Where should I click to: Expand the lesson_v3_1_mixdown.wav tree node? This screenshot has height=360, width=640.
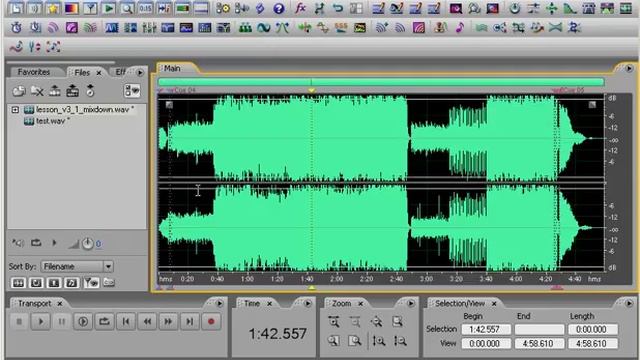[x=15, y=109]
